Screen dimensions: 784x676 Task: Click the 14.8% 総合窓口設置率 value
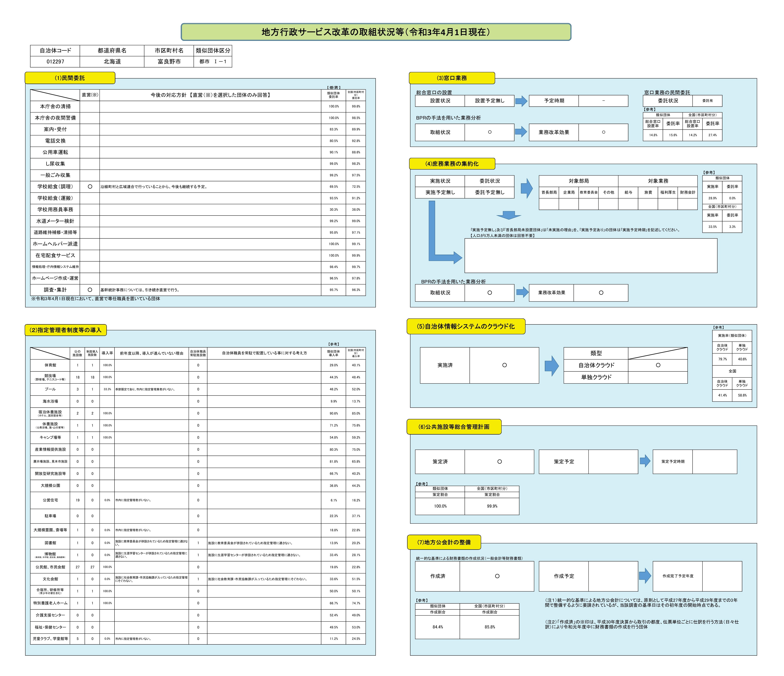click(653, 135)
